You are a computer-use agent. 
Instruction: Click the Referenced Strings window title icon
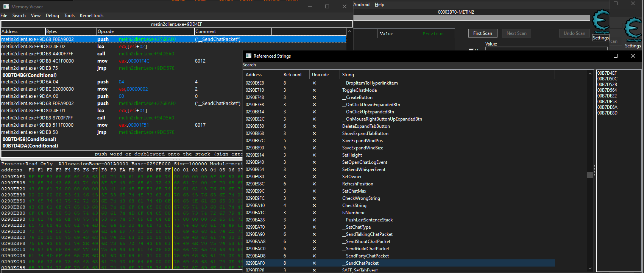click(x=248, y=56)
